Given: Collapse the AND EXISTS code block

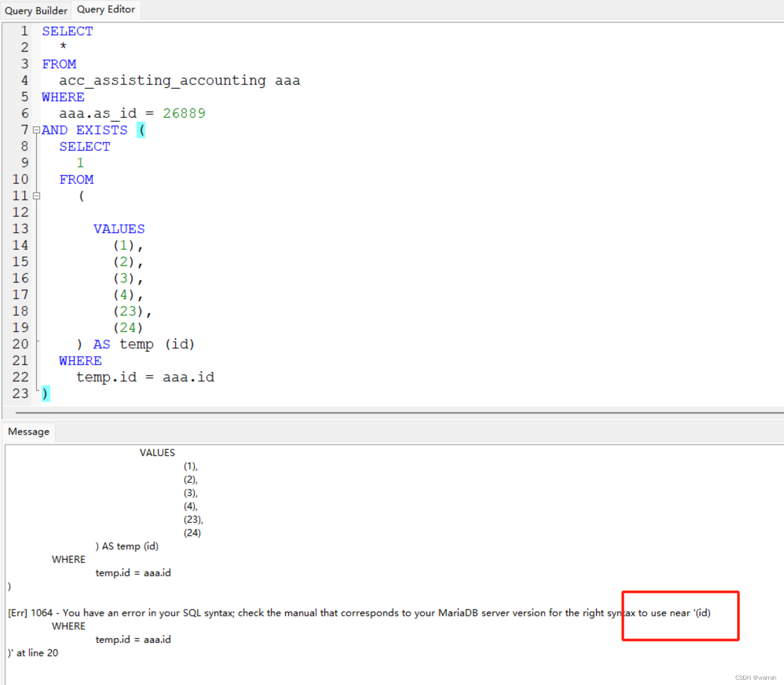Looking at the screenshot, I should click(36, 130).
